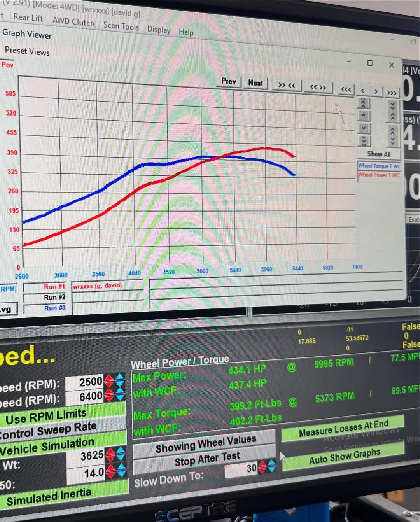This screenshot has width=420, height=522.
Task: Select the blue Wheel Torque T WC legend entry
Action: click(379, 166)
